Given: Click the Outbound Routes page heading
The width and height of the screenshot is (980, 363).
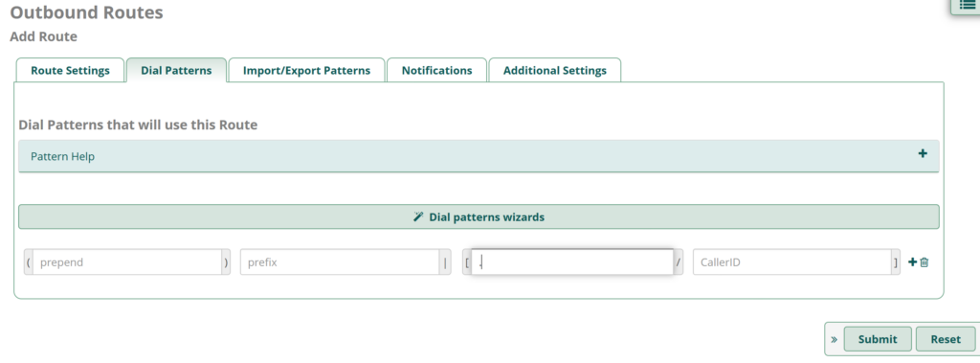Looking at the screenshot, I should tap(87, 12).
